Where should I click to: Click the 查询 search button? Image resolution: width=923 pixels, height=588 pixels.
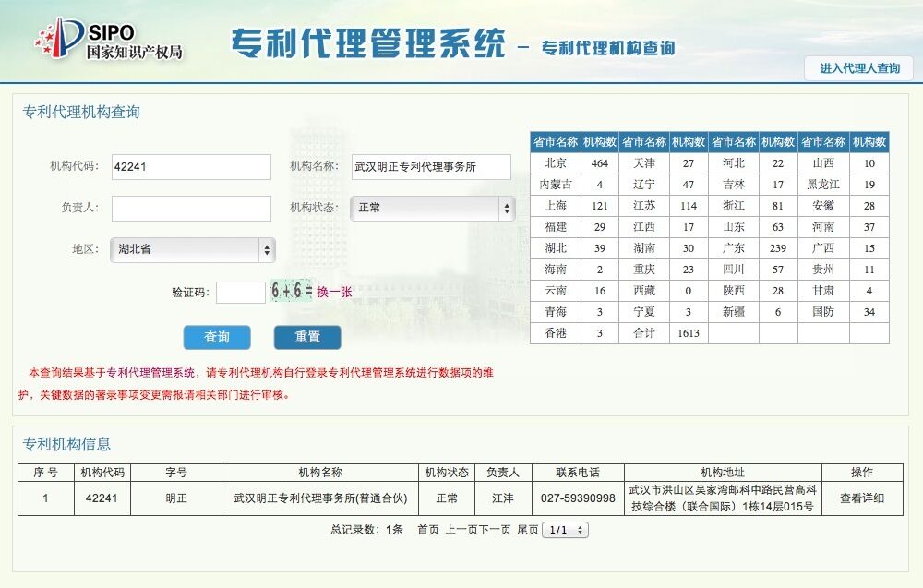(x=217, y=337)
